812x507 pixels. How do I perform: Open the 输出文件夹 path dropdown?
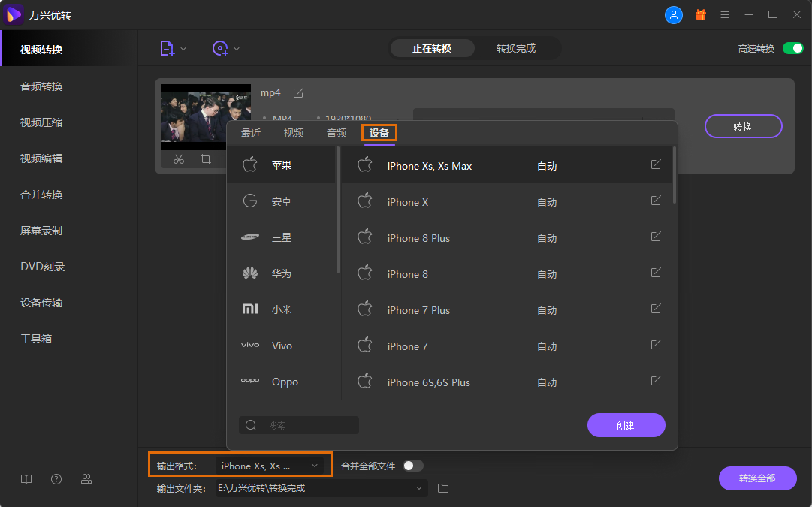pyautogui.click(x=321, y=488)
